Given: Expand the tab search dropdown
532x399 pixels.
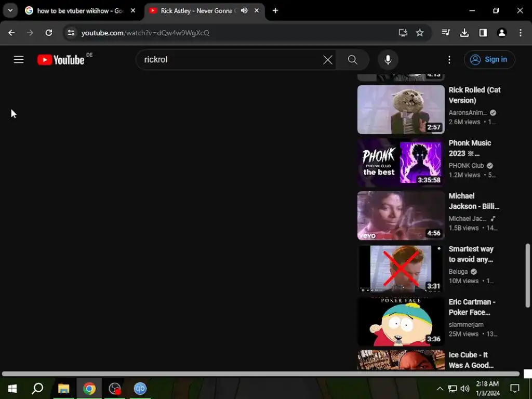Looking at the screenshot, I should tap(10, 10).
